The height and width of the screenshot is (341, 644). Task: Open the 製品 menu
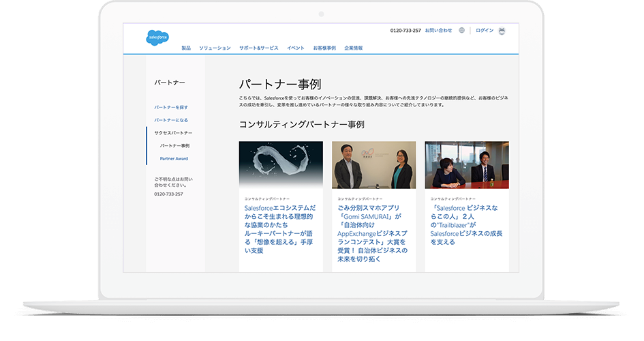pos(186,48)
